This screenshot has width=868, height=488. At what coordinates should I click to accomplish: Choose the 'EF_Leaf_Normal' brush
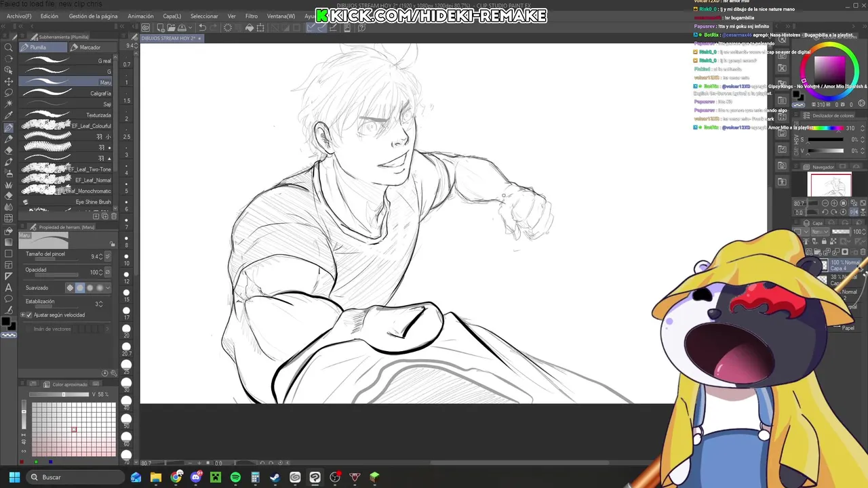point(66,180)
